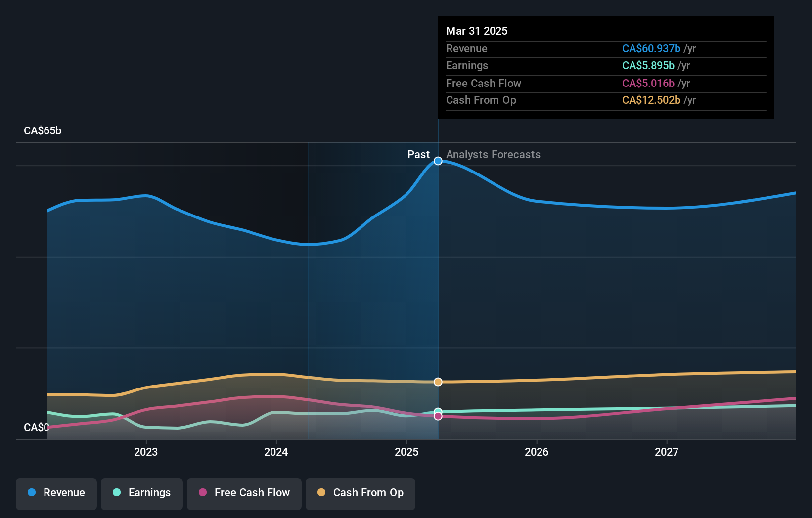
Task: Click the Analysts Forecasts label
Action: (x=493, y=154)
